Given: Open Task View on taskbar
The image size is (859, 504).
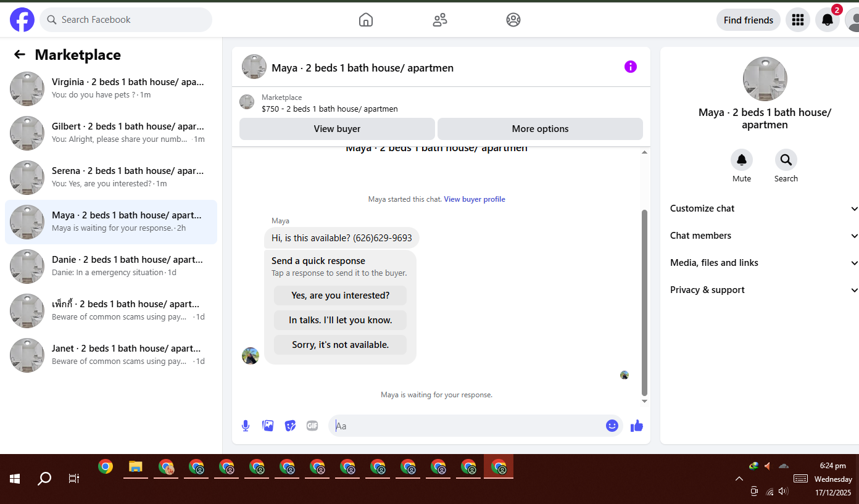Looking at the screenshot, I should (x=74, y=479).
